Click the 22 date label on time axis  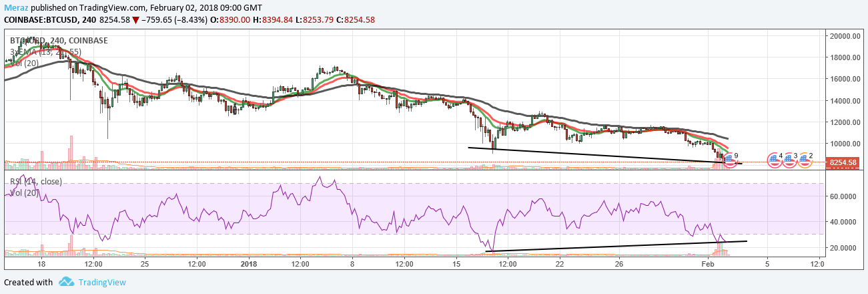(560, 263)
